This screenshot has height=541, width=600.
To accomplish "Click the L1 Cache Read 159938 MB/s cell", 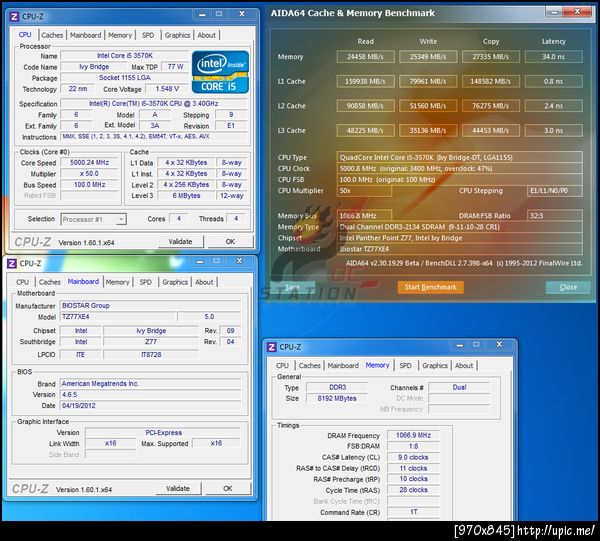I will click(x=365, y=81).
